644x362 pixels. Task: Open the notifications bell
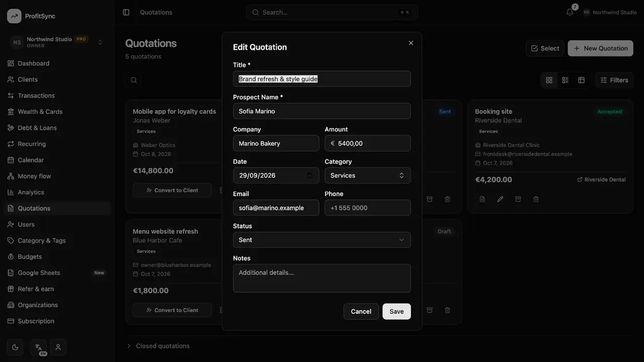(570, 12)
